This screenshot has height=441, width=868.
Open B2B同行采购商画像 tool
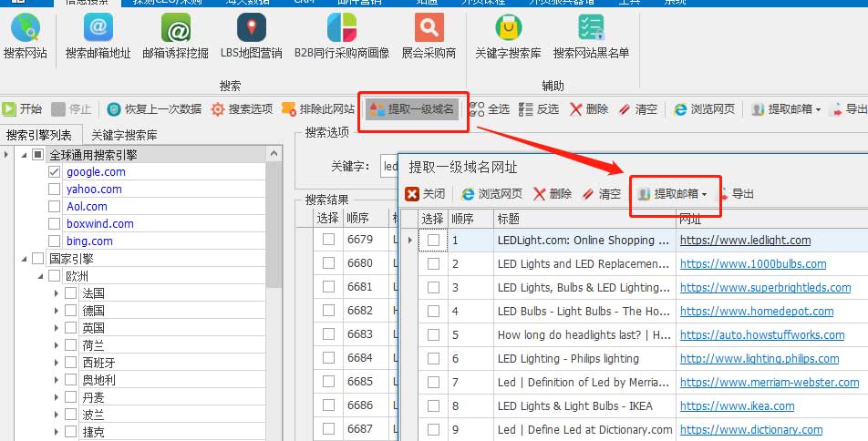coord(342,36)
